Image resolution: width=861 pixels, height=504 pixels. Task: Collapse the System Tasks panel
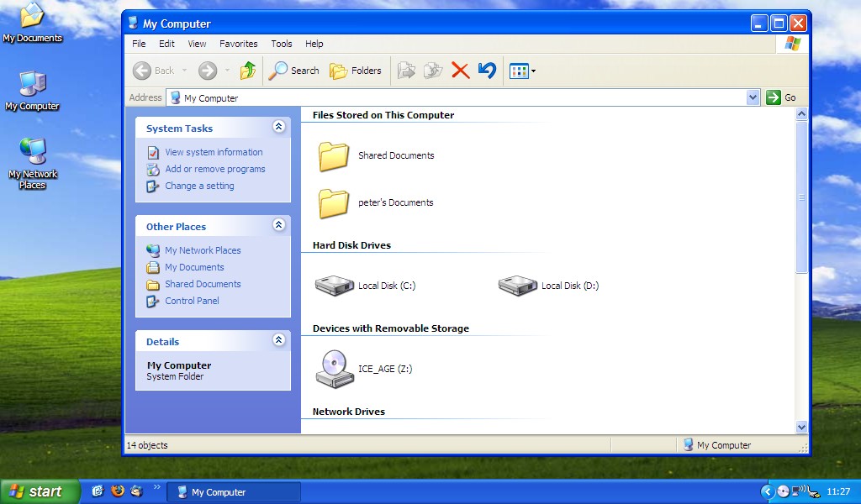tap(279, 127)
